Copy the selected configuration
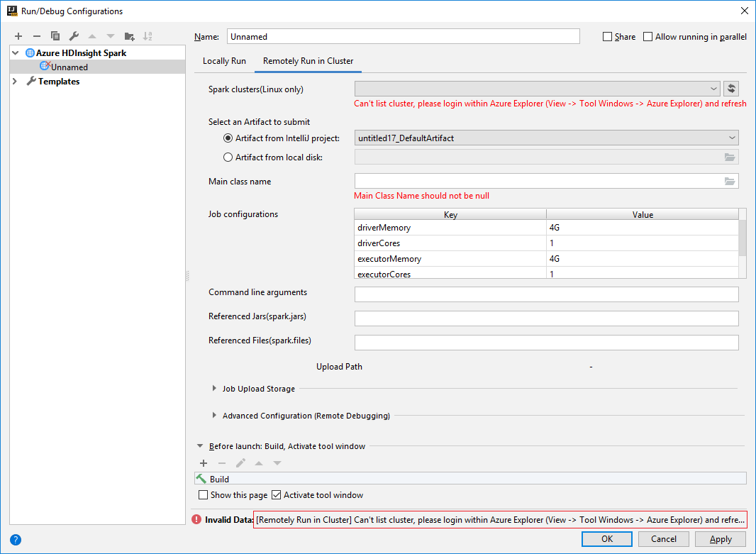 pyautogui.click(x=55, y=35)
